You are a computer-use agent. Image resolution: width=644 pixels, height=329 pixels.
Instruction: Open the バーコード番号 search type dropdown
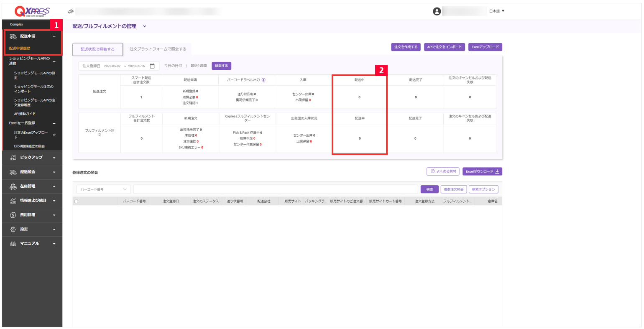103,189
